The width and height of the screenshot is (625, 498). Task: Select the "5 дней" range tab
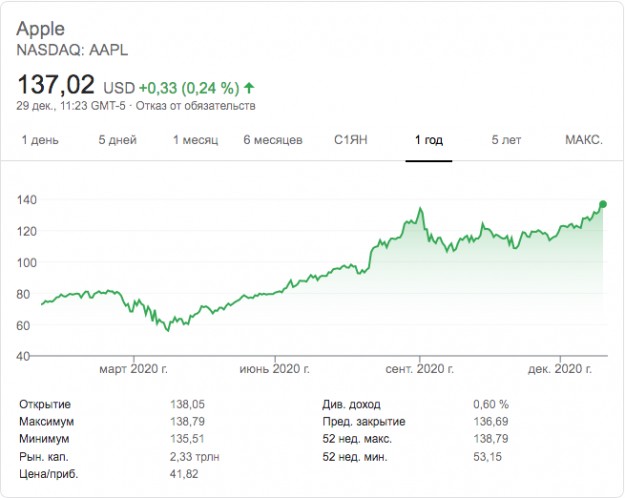coord(116,140)
